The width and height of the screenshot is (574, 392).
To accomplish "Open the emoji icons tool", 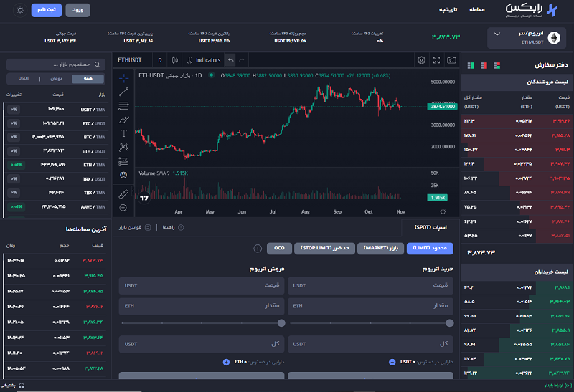I will [x=123, y=175].
